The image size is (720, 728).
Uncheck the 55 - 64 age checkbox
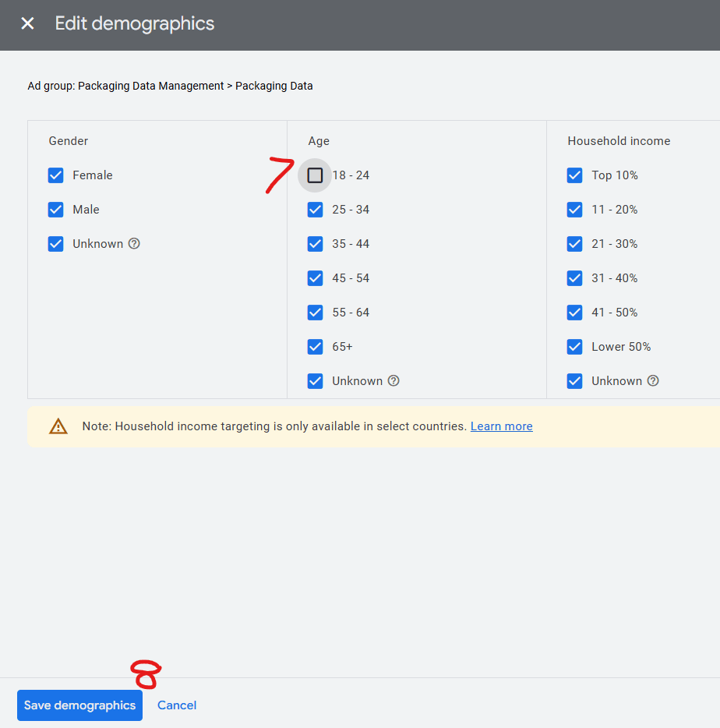(x=316, y=313)
